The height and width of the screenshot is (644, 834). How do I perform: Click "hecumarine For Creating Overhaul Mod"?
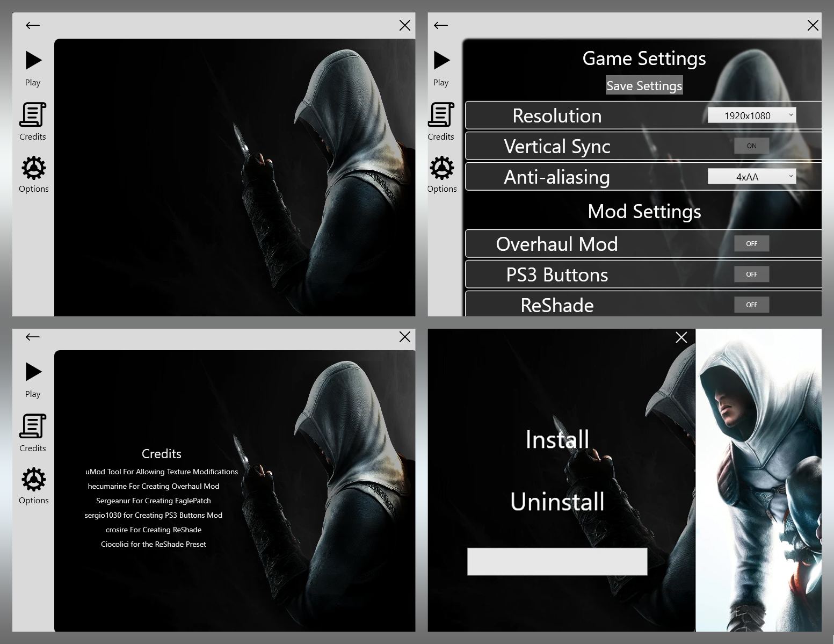[x=154, y=486]
